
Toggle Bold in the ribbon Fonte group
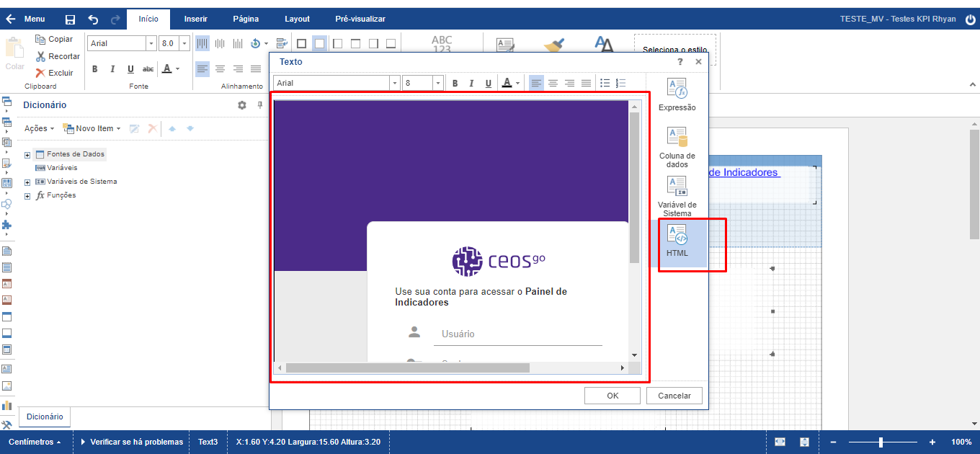pyautogui.click(x=94, y=69)
